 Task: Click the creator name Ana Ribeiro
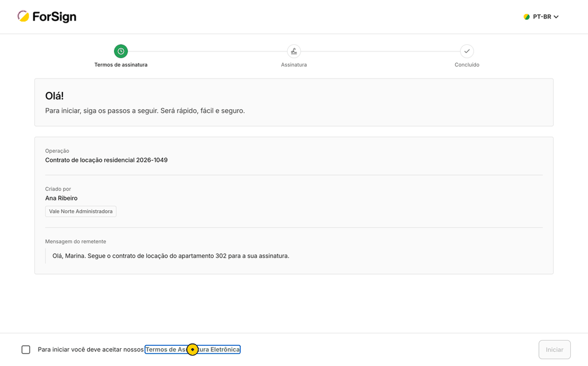click(x=61, y=198)
